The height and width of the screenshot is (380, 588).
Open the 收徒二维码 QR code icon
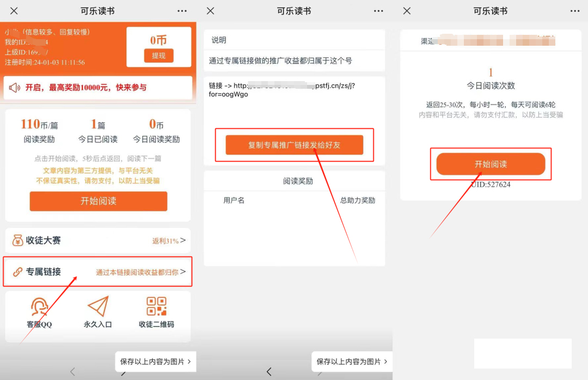[156, 307]
